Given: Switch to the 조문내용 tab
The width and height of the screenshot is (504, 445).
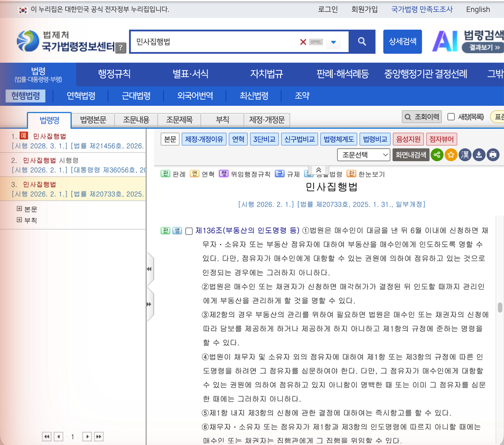Looking at the screenshot, I should click(x=136, y=120).
